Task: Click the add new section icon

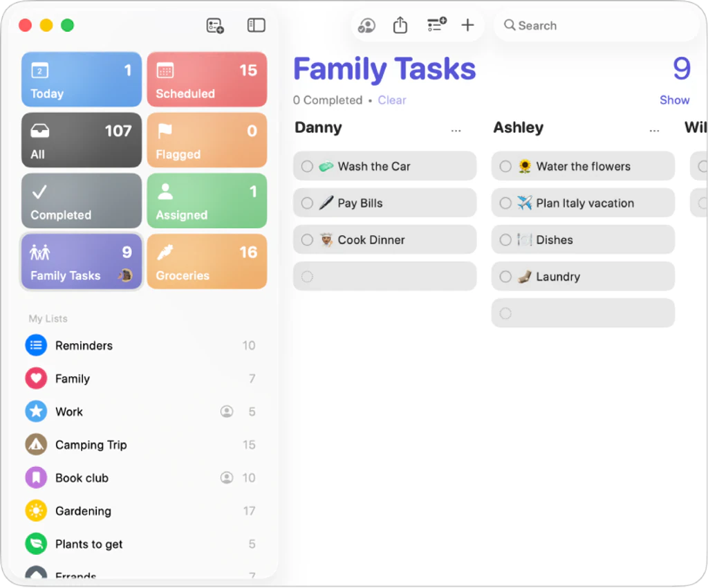Action: tap(437, 24)
